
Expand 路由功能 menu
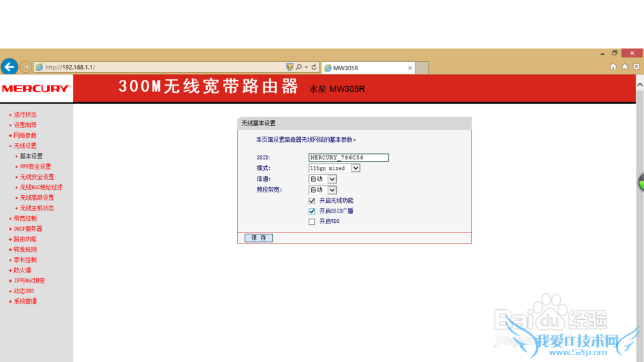tap(25, 239)
